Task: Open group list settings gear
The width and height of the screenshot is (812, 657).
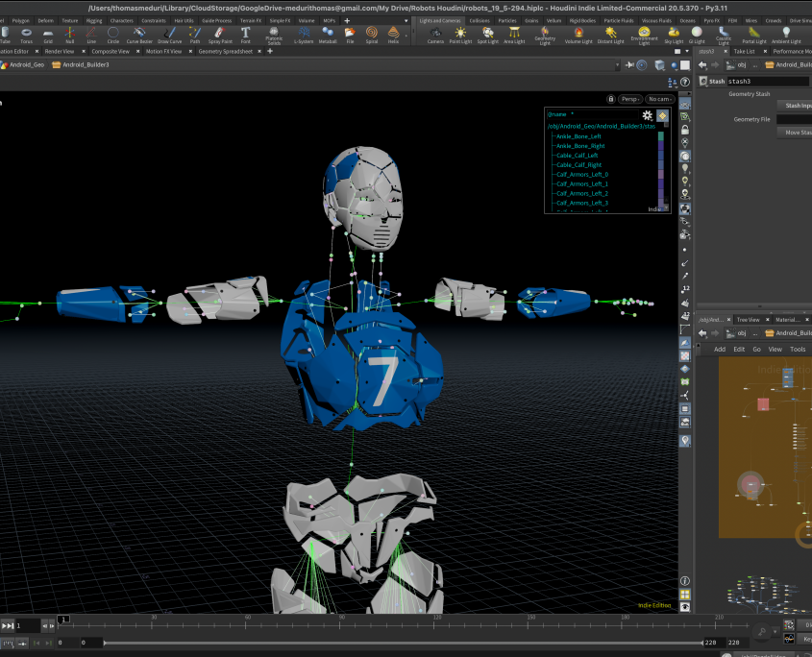Action: click(648, 115)
